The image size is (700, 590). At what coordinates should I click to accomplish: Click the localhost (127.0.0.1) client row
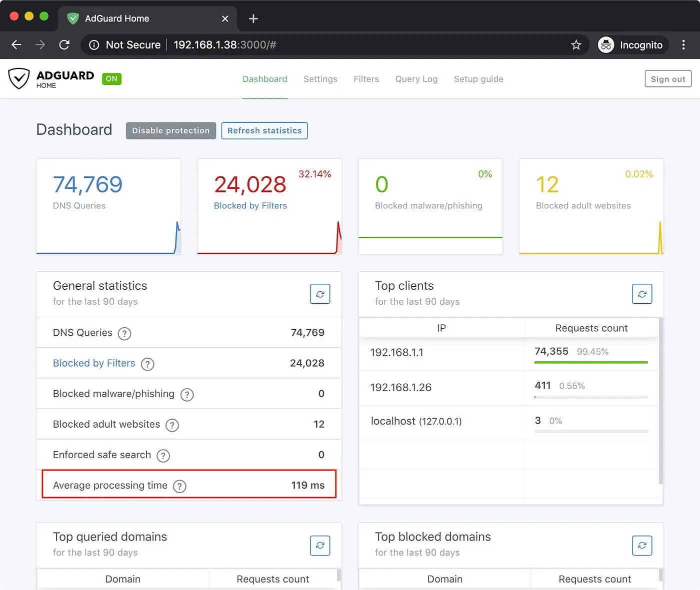coord(509,422)
